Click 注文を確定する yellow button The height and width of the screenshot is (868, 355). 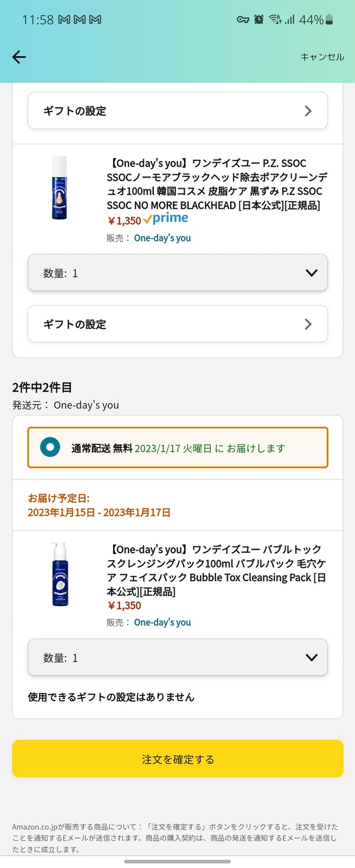pos(177,759)
